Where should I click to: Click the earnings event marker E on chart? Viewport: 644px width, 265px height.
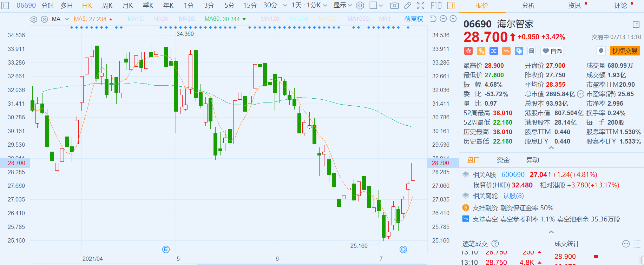[x=166, y=249]
